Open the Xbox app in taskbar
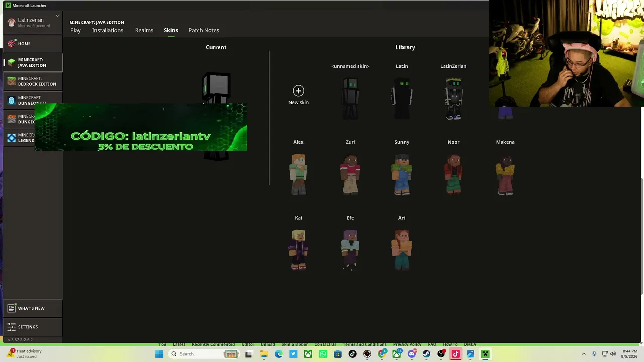 click(308, 354)
